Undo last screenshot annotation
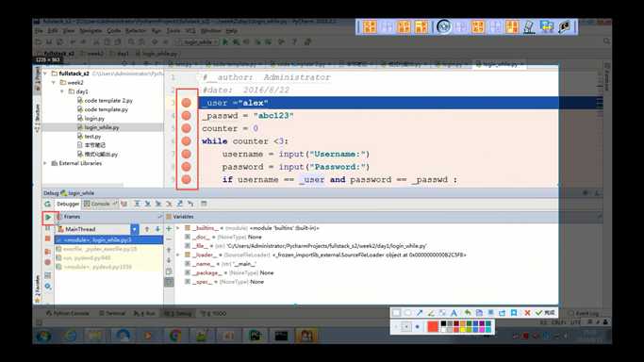644x362 pixels. coord(468,313)
